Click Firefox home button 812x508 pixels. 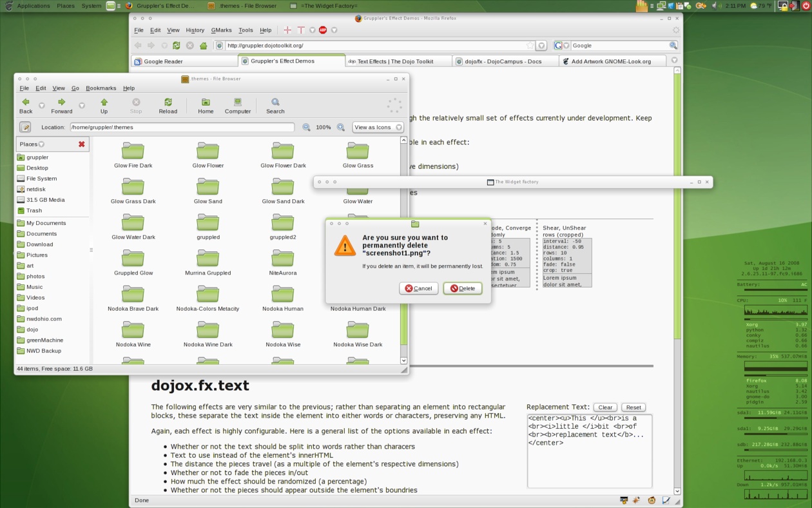[204, 46]
